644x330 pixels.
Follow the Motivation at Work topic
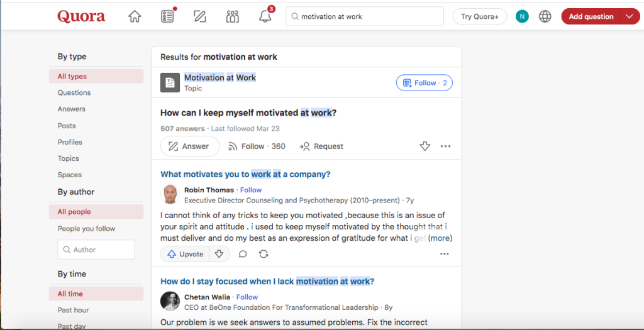[425, 83]
